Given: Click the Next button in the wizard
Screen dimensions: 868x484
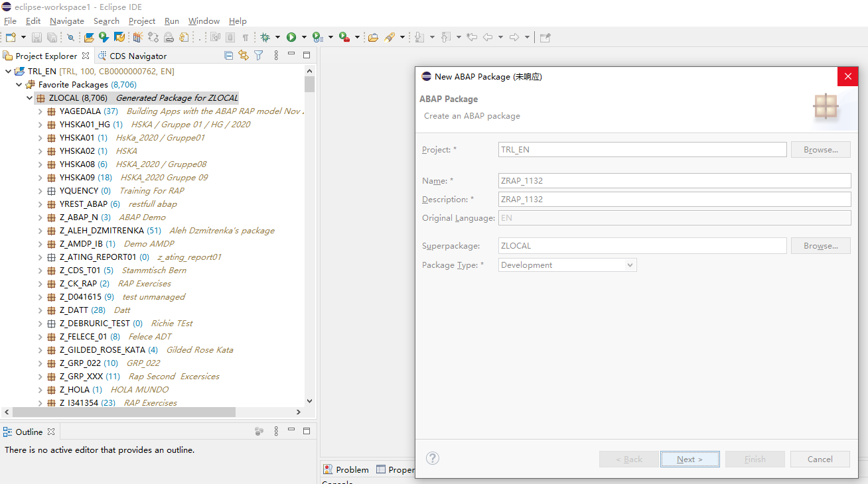Looking at the screenshot, I should pos(689,459).
